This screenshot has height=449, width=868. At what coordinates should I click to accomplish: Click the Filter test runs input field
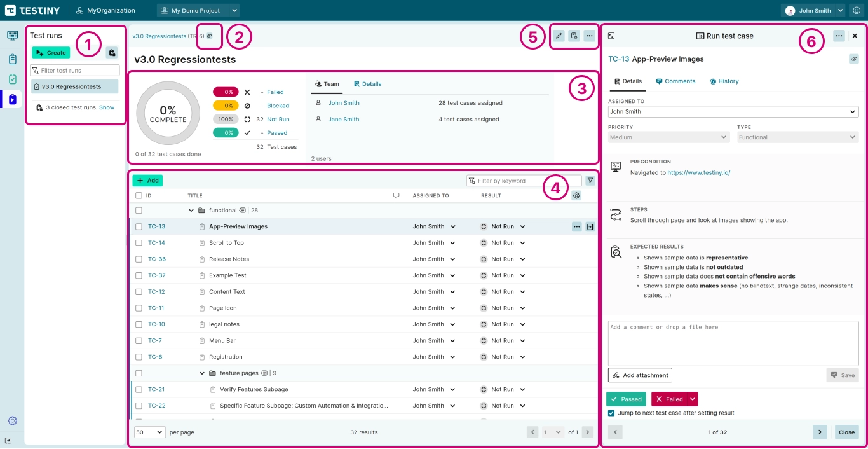pos(75,70)
